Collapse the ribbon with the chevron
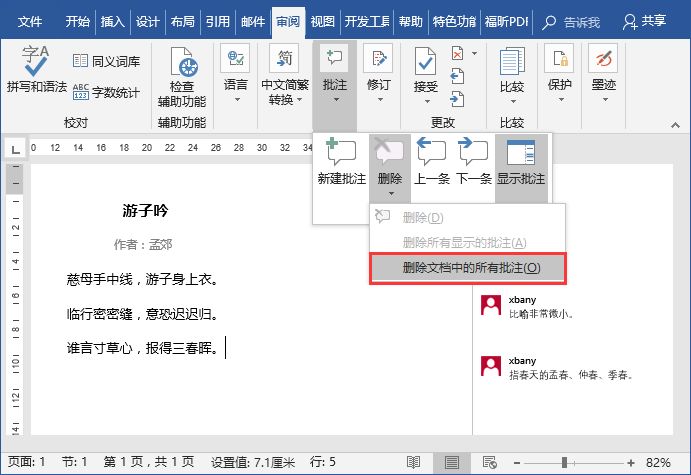The width and height of the screenshot is (691, 475). 675,126
